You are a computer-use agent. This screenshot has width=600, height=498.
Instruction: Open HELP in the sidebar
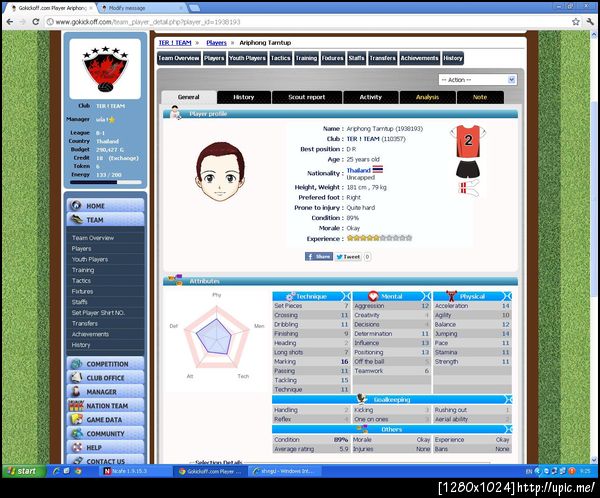click(106, 447)
